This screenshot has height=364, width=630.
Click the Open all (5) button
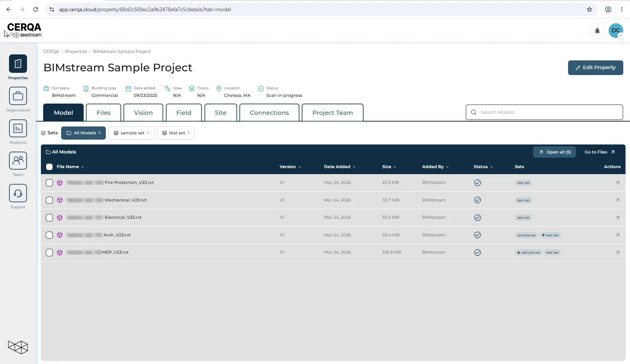click(x=555, y=152)
